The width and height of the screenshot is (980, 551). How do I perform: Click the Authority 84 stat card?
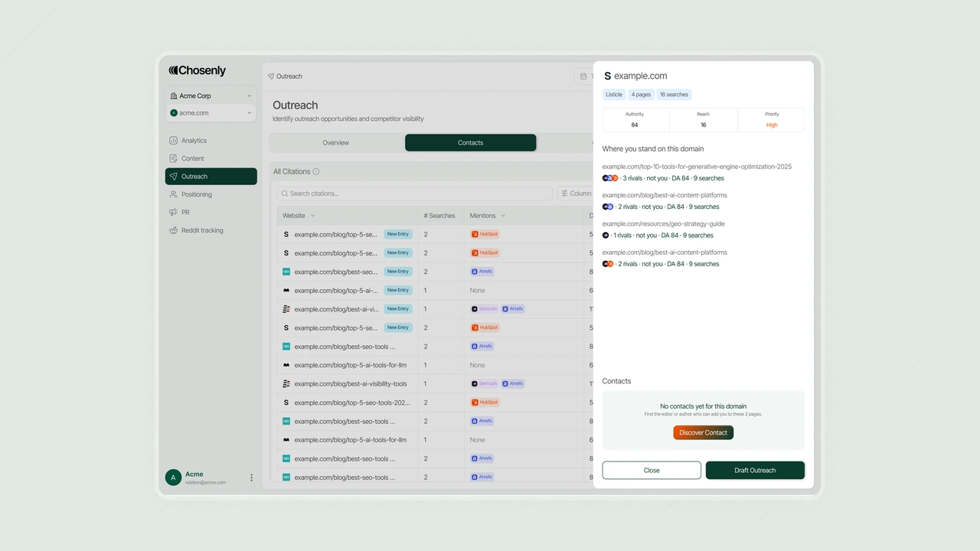pyautogui.click(x=635, y=119)
